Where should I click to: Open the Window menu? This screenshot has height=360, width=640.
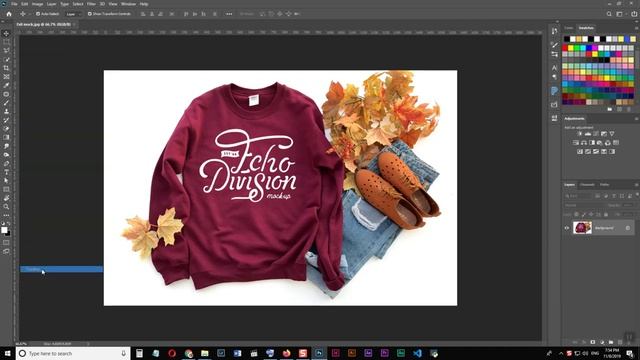point(128,4)
